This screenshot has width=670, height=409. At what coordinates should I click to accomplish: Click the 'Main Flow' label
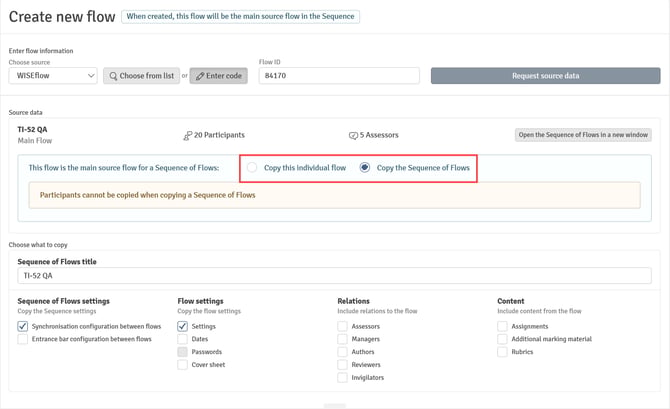point(35,141)
